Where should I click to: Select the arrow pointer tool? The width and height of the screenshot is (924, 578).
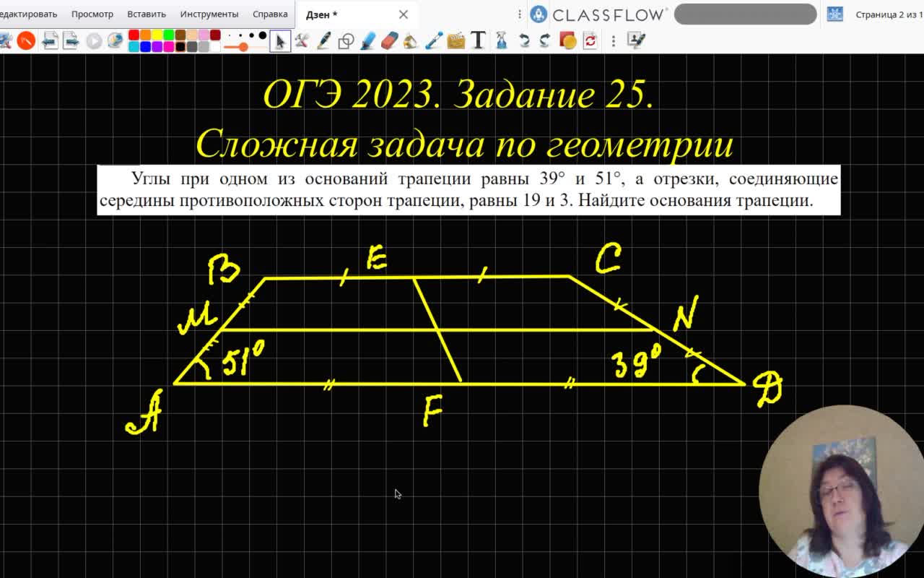coord(280,41)
